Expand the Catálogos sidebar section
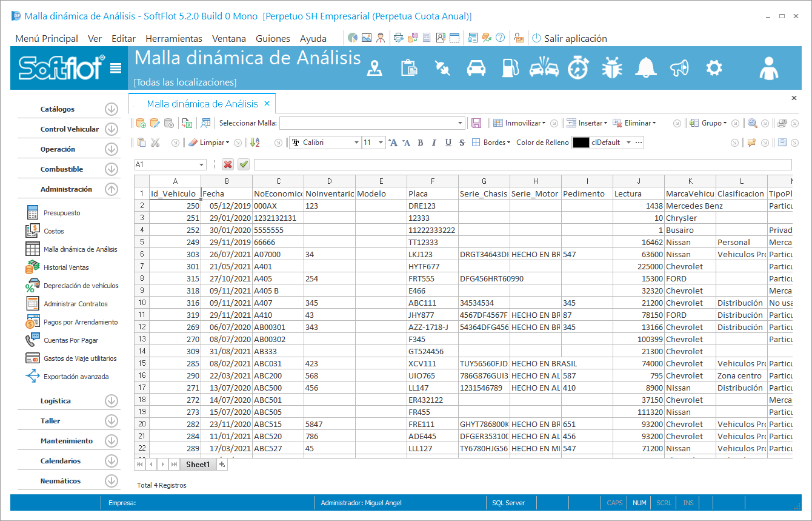812x521 pixels. 111,109
